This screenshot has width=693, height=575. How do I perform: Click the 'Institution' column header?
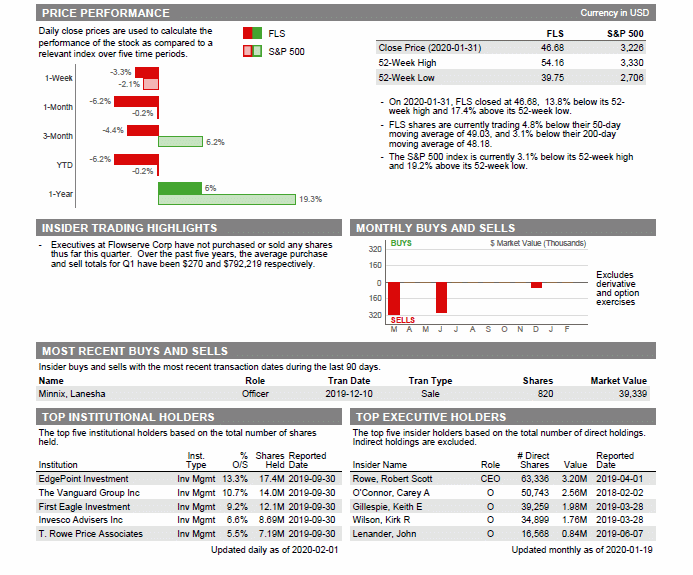click(x=58, y=465)
